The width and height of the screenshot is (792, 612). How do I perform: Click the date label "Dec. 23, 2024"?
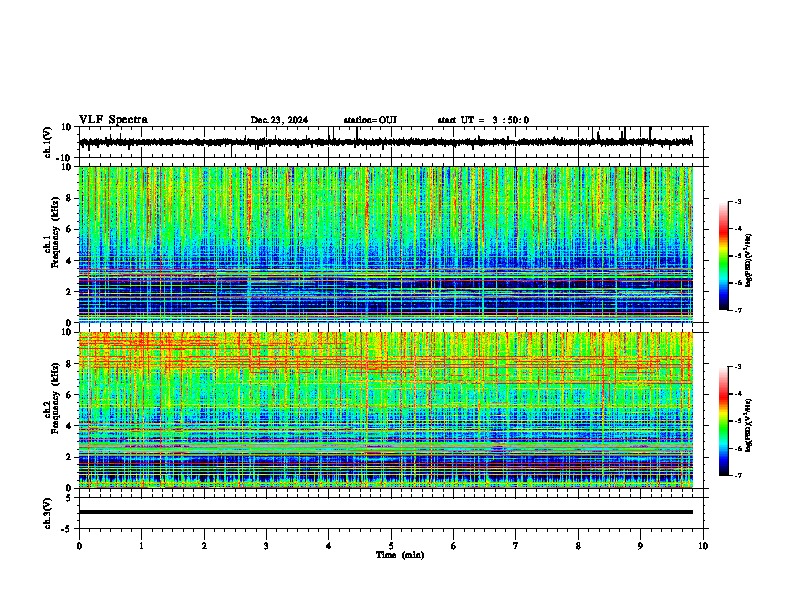coord(279,120)
